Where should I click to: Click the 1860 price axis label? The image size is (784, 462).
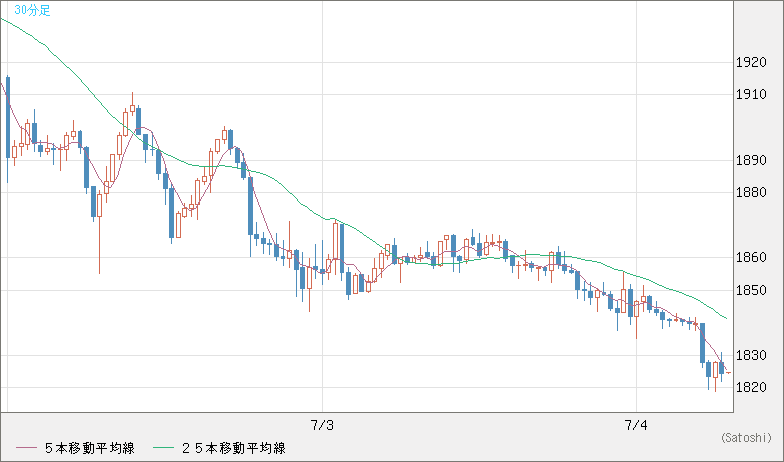pos(751,258)
